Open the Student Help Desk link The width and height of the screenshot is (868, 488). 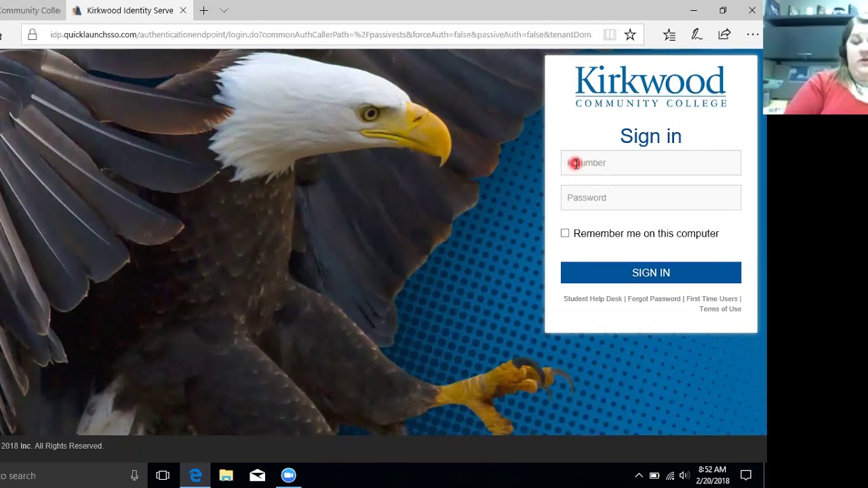(x=593, y=299)
